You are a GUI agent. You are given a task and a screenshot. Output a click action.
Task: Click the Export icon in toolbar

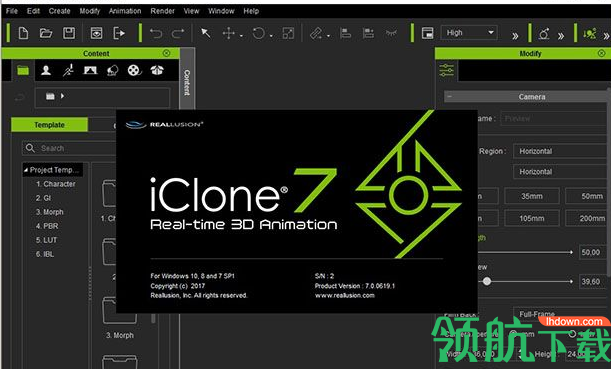click(x=119, y=33)
